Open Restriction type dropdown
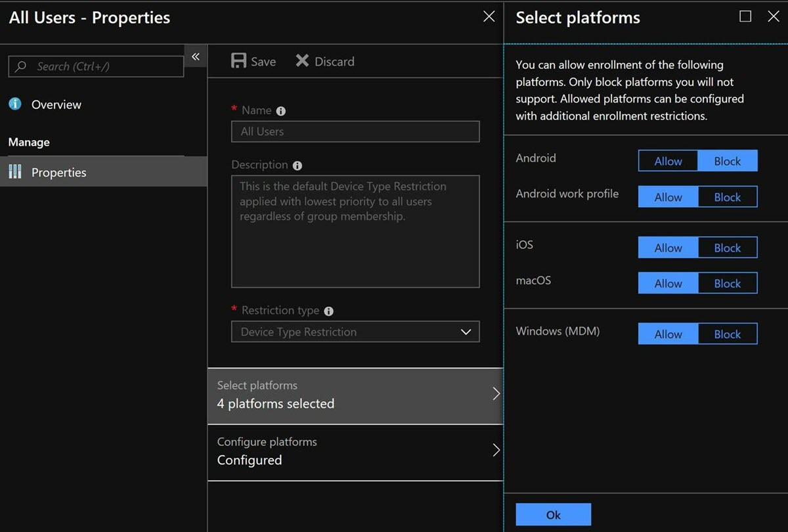This screenshot has height=532, width=788. 355,332
